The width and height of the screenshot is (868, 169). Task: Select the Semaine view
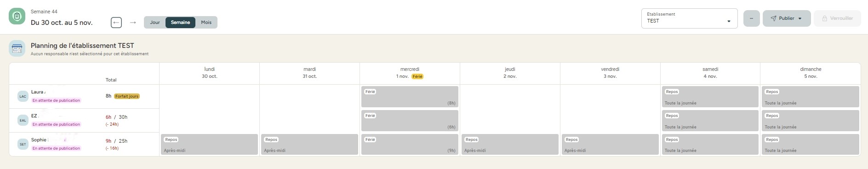click(180, 22)
